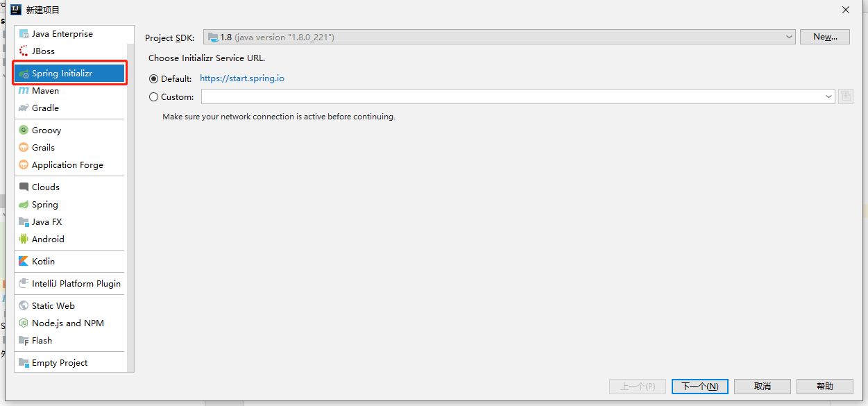Click the Spring entry label
This screenshot has height=406, width=868.
(x=45, y=204)
